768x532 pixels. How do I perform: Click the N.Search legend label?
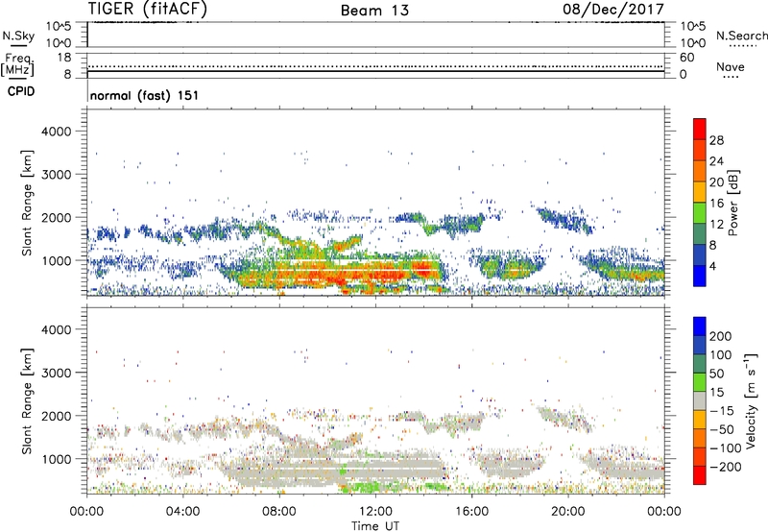pyautogui.click(x=741, y=36)
